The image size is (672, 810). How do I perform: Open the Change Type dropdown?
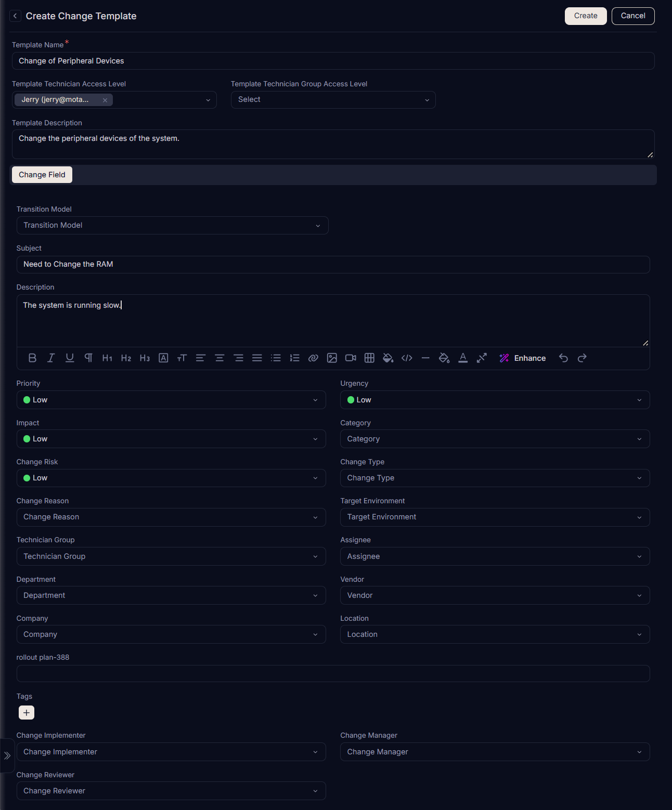pyautogui.click(x=495, y=478)
